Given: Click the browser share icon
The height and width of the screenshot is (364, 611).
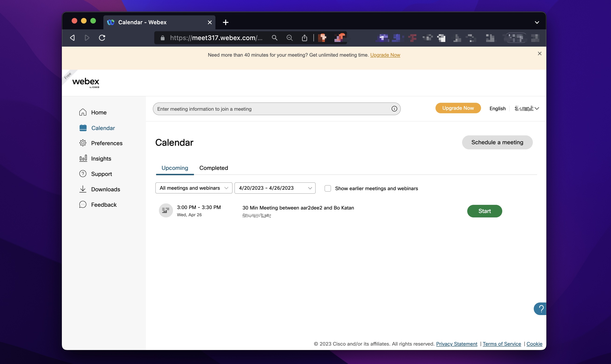Looking at the screenshot, I should pyautogui.click(x=305, y=38).
